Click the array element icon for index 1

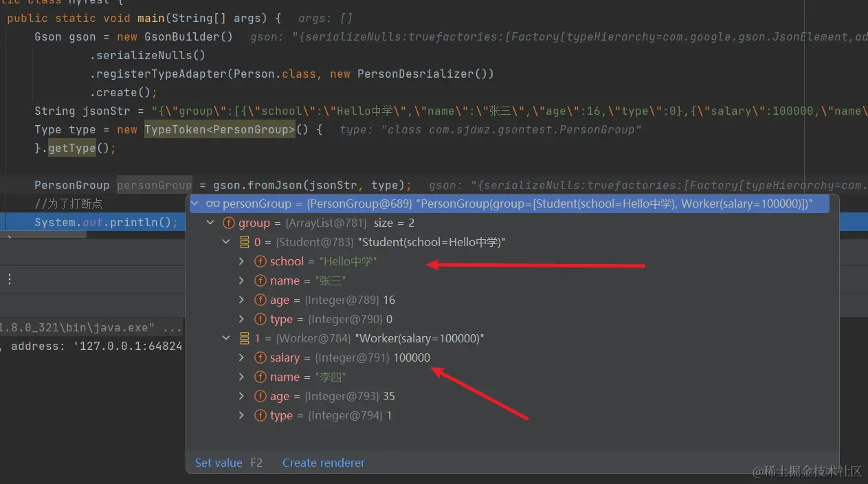pos(244,338)
